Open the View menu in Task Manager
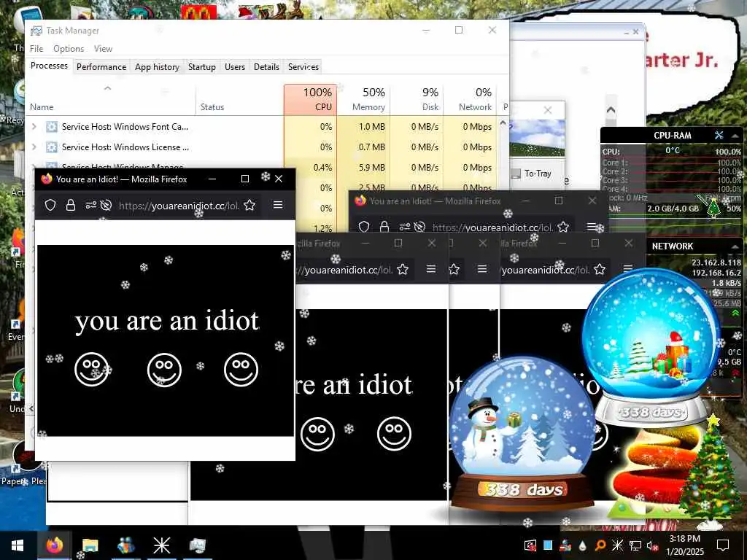 pyautogui.click(x=103, y=49)
